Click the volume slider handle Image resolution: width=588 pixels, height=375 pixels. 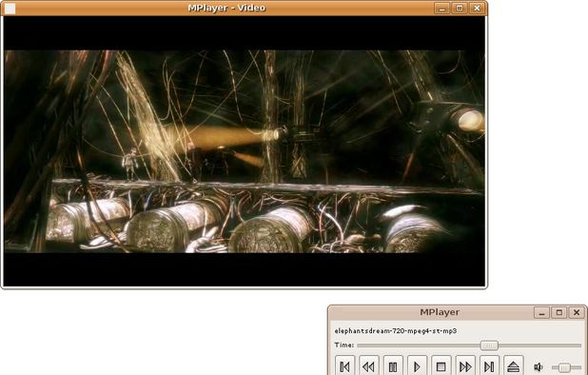tap(564, 367)
